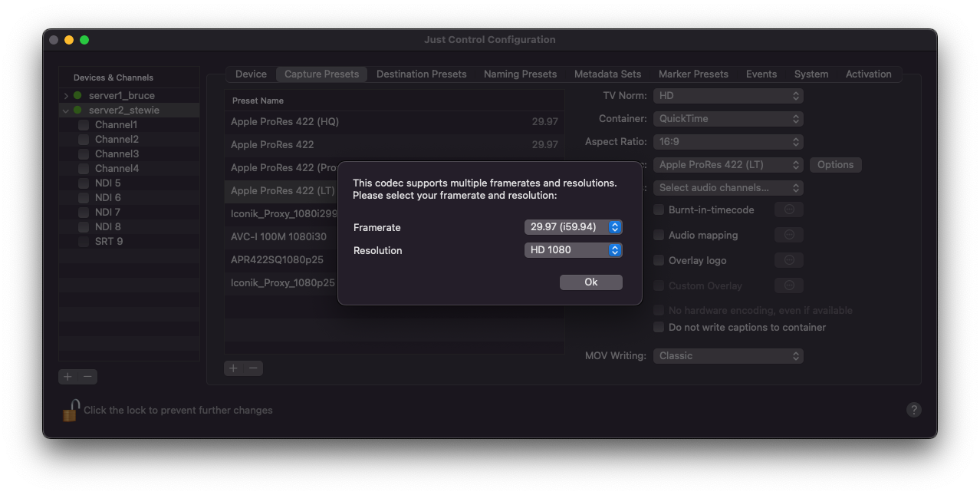The image size is (980, 495).
Task: Confirm the dialog with Ok button
Action: pyautogui.click(x=590, y=282)
